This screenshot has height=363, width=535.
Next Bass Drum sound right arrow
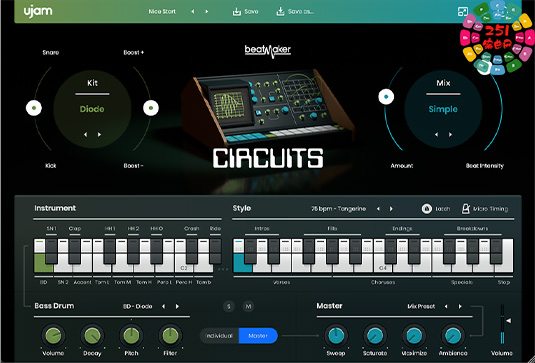(x=177, y=306)
